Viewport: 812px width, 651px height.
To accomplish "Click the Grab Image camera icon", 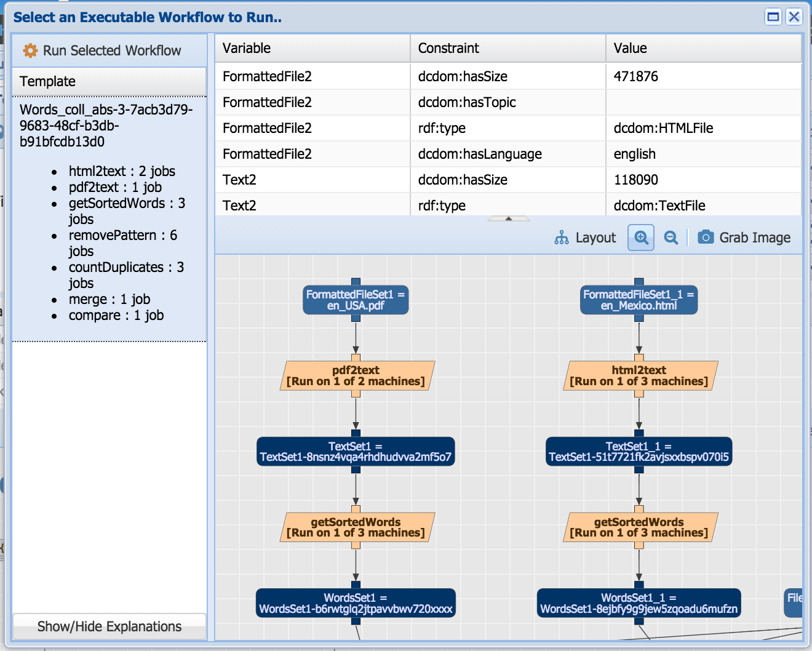I will (706, 238).
